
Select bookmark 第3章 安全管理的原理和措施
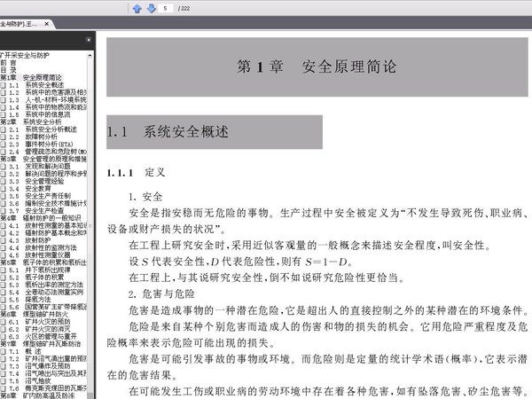click(x=43, y=159)
